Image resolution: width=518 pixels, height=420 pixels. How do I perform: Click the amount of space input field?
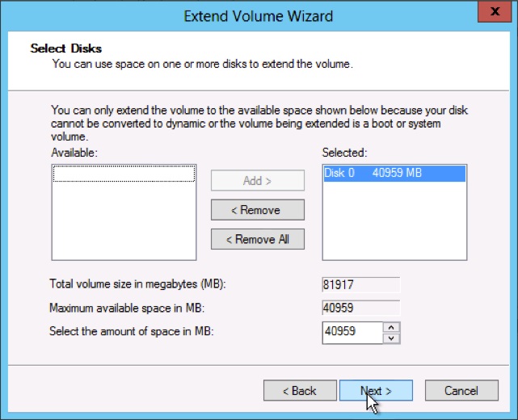click(352, 332)
